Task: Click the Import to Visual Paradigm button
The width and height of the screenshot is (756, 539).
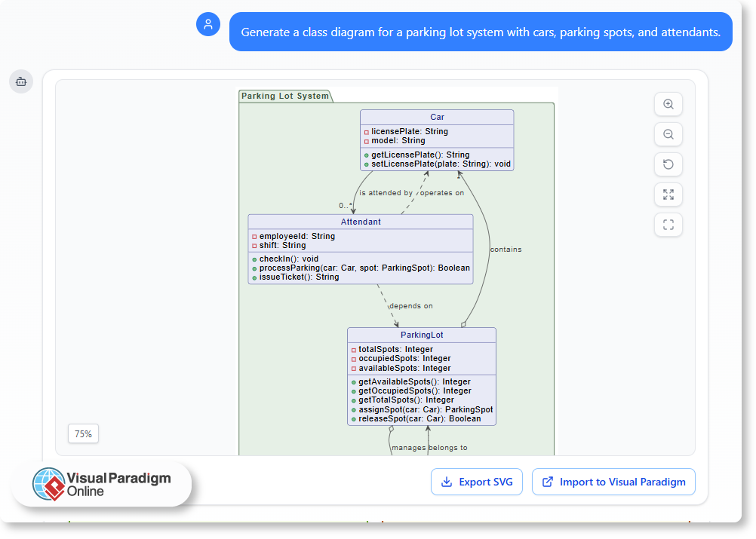Action: pyautogui.click(x=613, y=482)
